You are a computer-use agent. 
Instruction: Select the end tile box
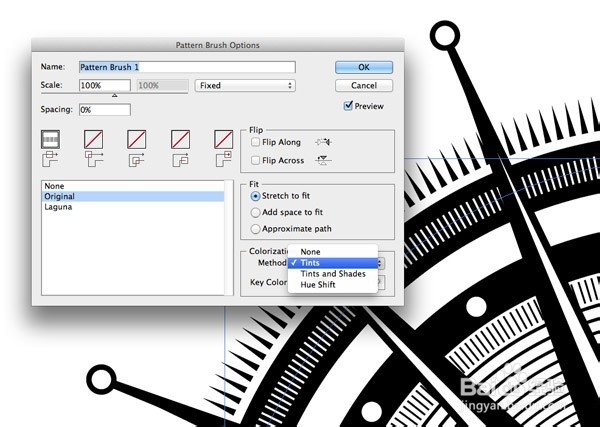[223, 139]
